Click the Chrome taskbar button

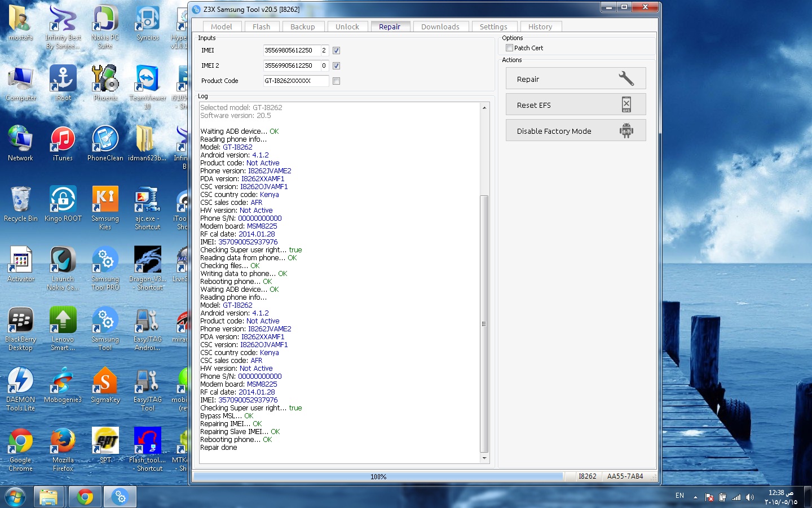click(85, 497)
